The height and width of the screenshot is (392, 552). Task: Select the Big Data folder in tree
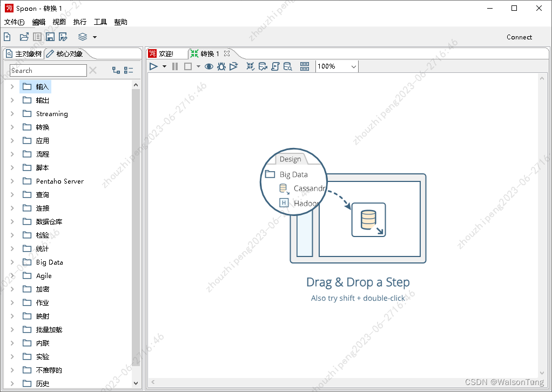pyautogui.click(x=43, y=262)
